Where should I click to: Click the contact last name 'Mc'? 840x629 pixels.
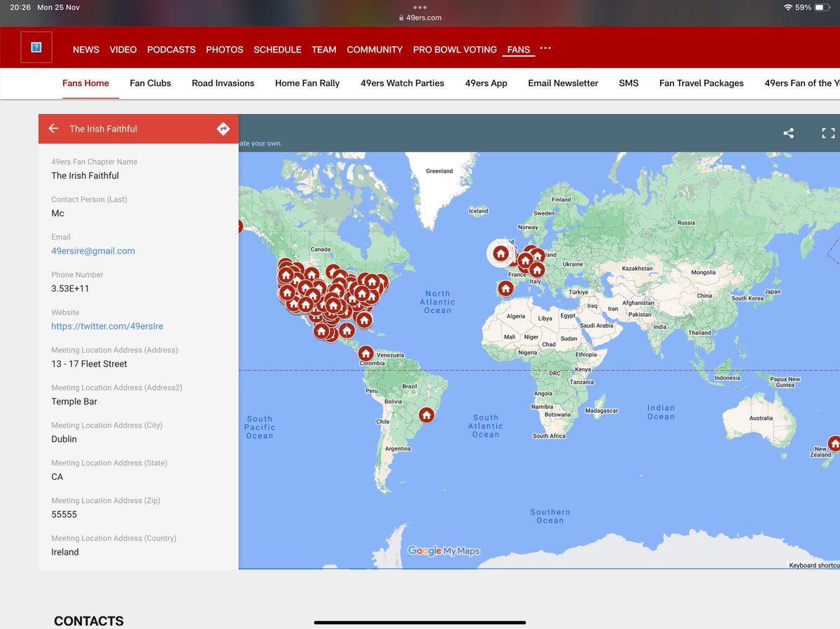(57, 213)
